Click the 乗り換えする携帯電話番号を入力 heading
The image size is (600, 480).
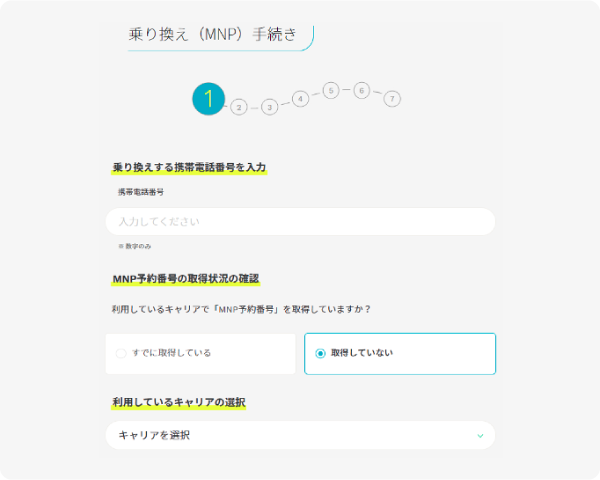[x=189, y=167]
